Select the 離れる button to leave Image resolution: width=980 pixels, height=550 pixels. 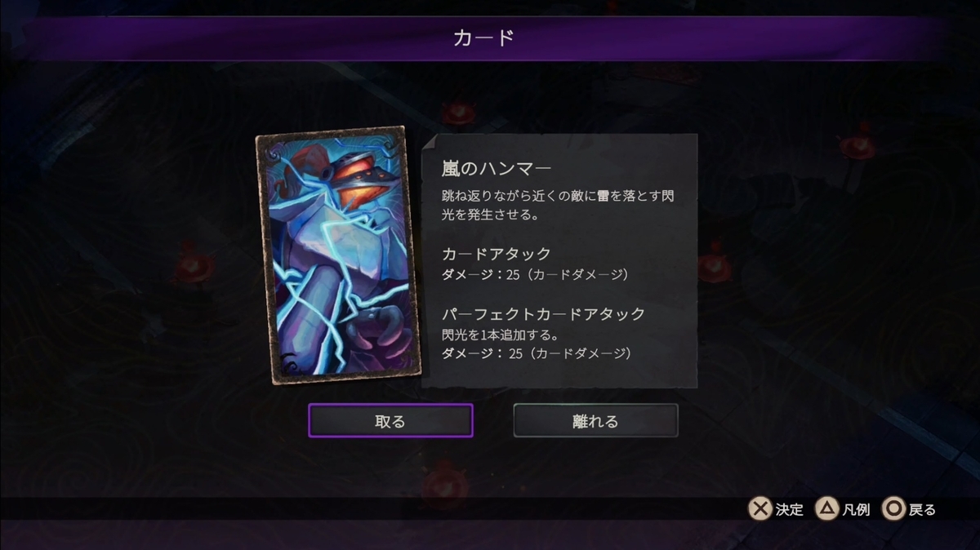[595, 421]
